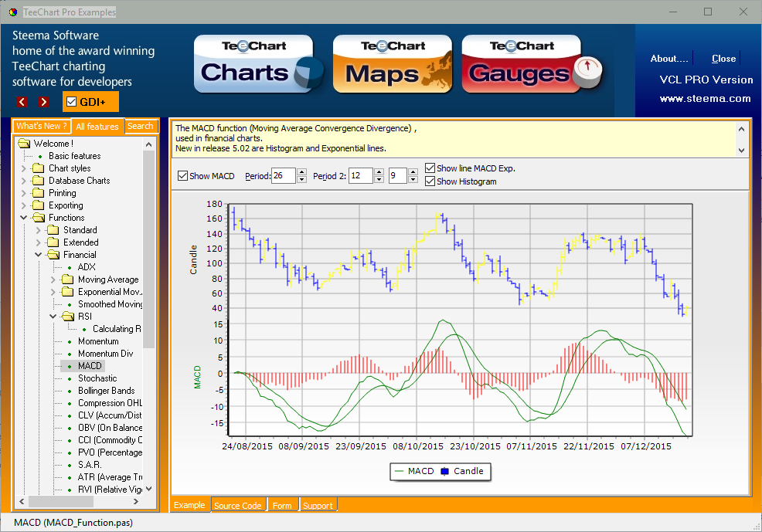Decrease the Period value with down arrow
Image resolution: width=762 pixels, height=532 pixels.
302,179
